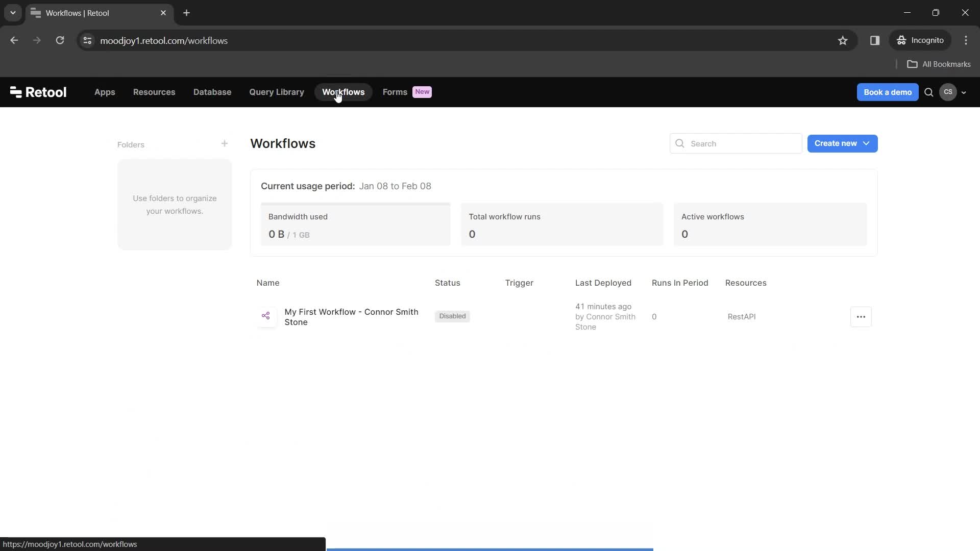
Task: Select the Forms New tab
Action: point(406,91)
